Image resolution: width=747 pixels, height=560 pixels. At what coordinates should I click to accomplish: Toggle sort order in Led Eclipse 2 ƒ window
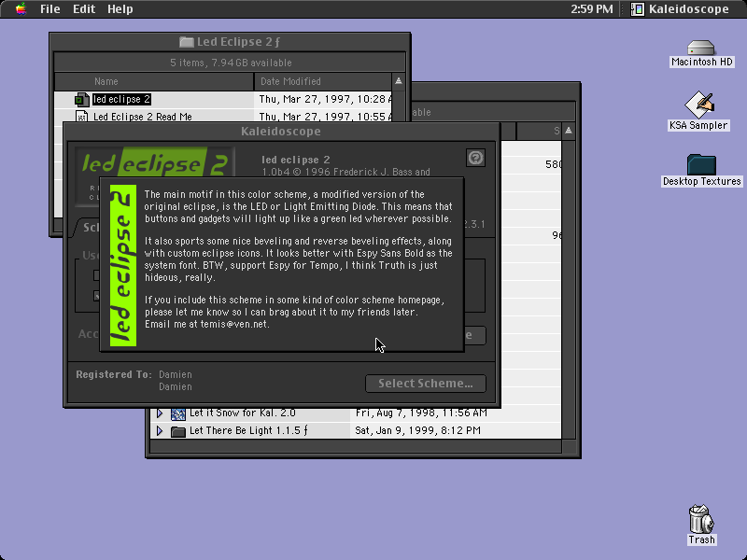[x=399, y=81]
